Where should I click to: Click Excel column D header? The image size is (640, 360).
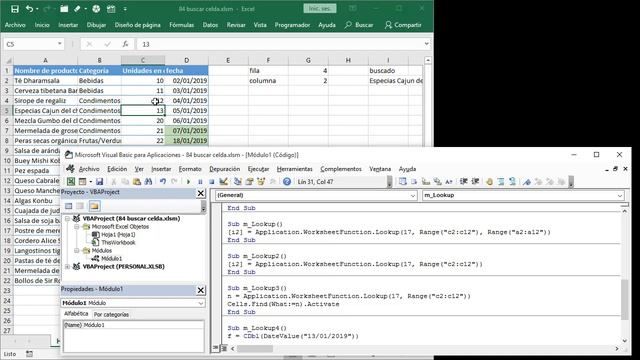tap(187, 60)
